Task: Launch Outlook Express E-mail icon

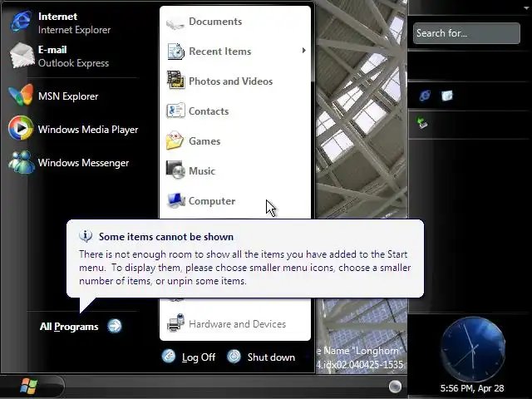Action: 22,56
